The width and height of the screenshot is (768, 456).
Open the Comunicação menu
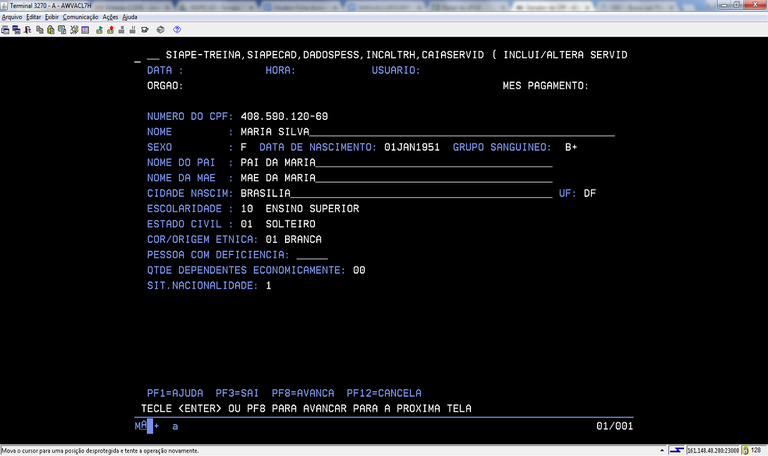[x=80, y=17]
